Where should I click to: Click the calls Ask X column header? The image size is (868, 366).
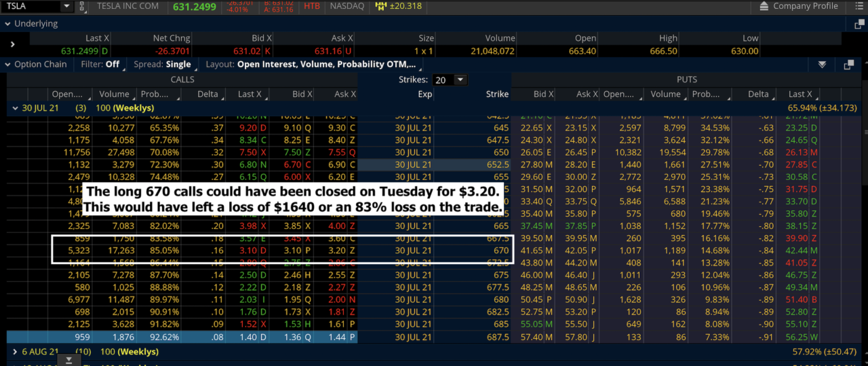(x=344, y=94)
